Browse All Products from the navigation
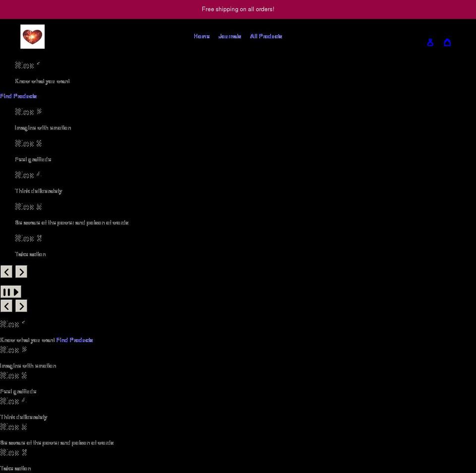The image size is (476, 473). [266, 36]
